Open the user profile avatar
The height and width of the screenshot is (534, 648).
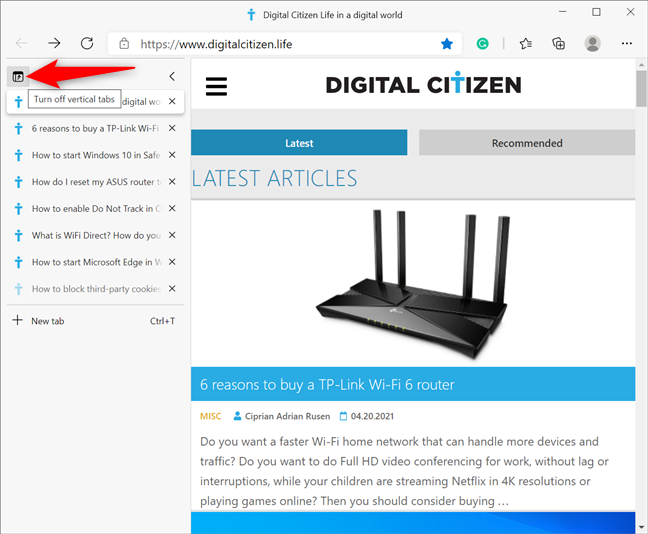click(x=593, y=43)
